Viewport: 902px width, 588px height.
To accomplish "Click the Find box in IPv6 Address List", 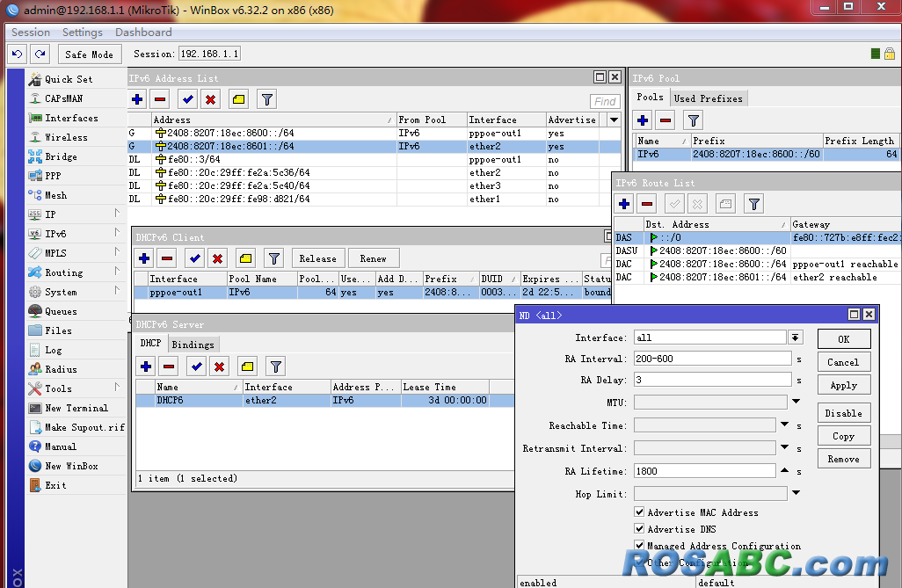I will [605, 101].
